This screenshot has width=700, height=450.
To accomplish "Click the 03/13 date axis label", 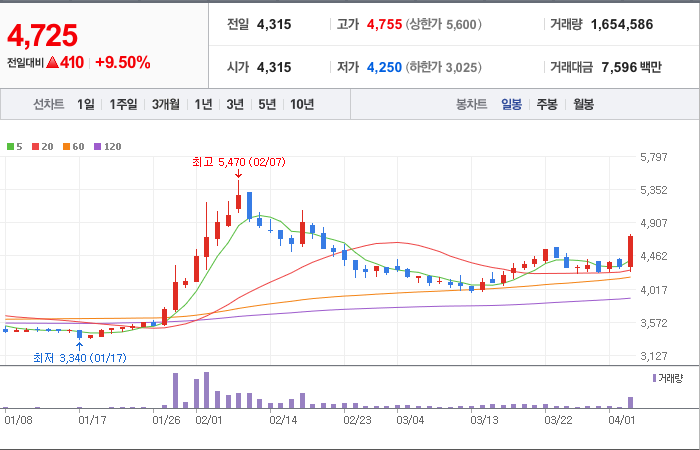I will 485,420.
